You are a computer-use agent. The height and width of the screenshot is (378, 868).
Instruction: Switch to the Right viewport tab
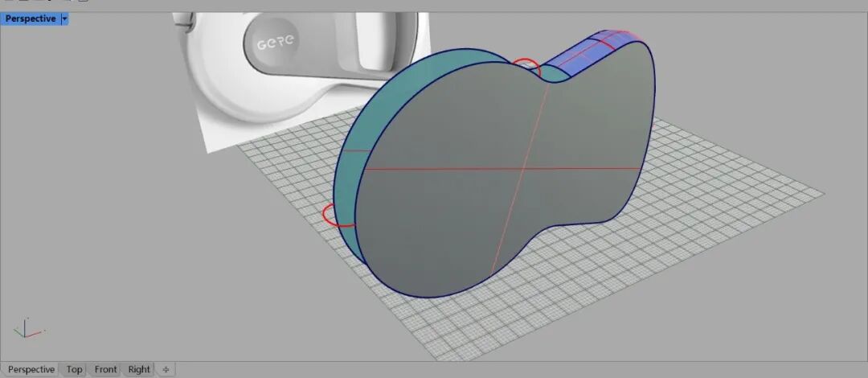point(139,369)
